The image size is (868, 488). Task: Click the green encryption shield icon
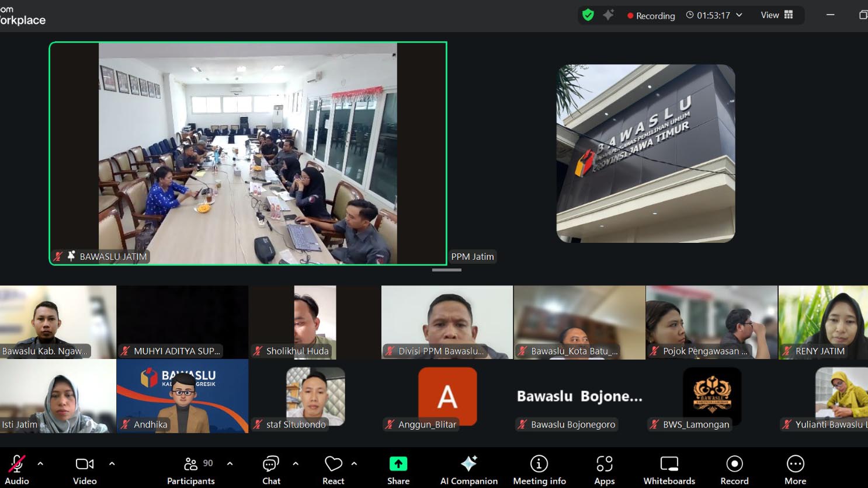point(588,15)
